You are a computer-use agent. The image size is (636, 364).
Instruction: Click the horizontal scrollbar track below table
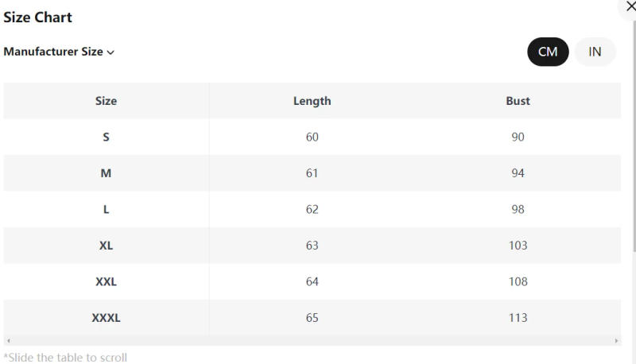[312, 341]
